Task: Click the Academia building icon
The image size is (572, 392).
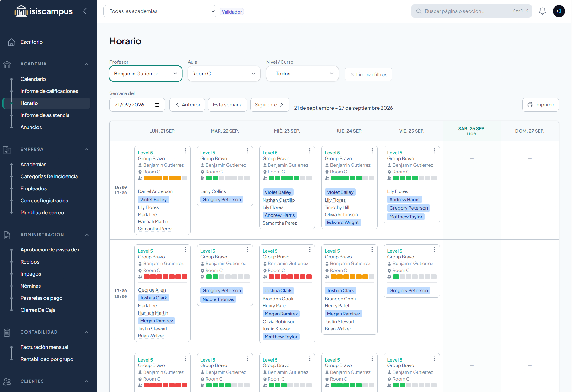Action: point(7,64)
